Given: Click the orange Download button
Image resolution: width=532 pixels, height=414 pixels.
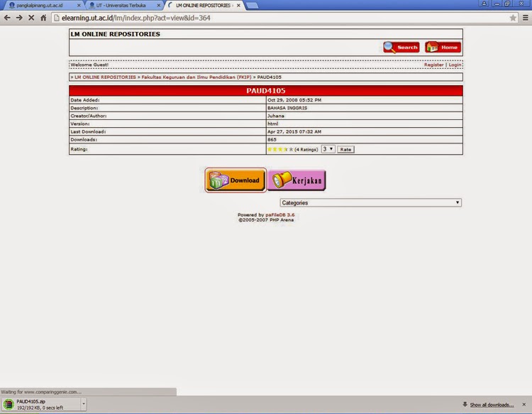Looking at the screenshot, I should coord(235,180).
